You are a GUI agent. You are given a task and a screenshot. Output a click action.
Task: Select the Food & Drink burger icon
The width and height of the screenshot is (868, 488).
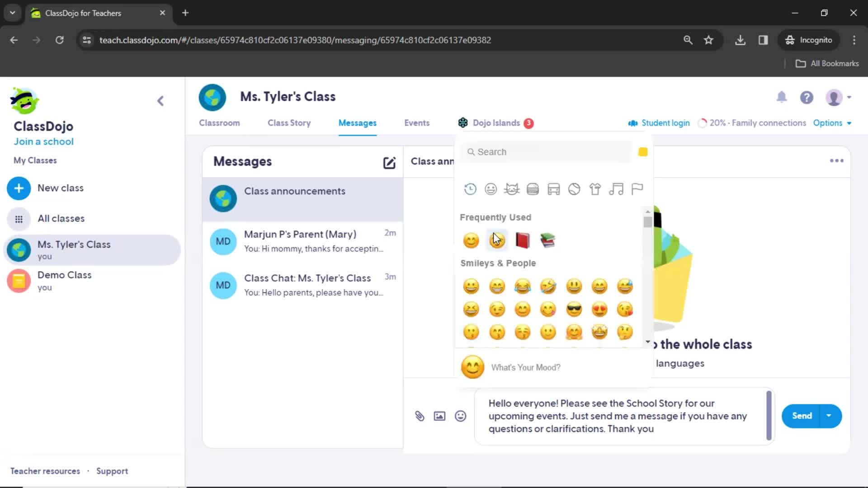(x=533, y=189)
